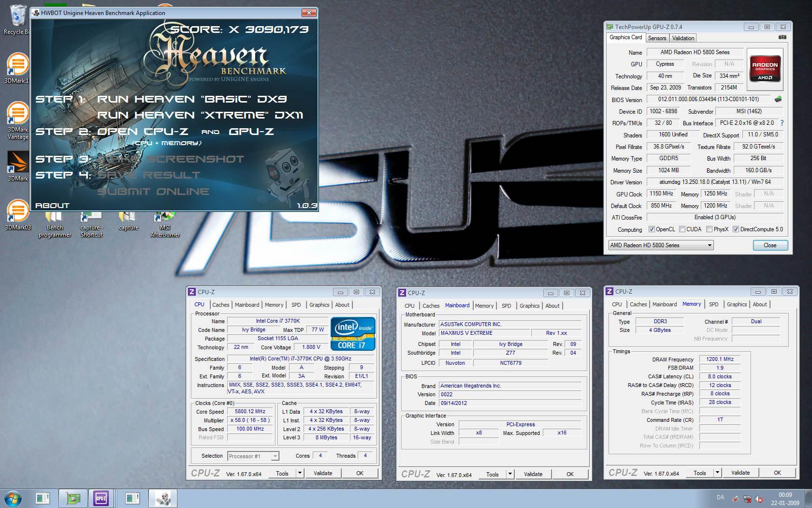Click Run Heaven "Xtreme" DX11 in HWBOT

[200, 115]
